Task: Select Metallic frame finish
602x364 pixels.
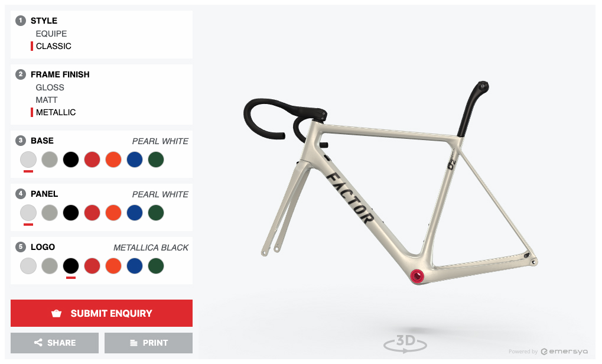Action: coord(56,112)
